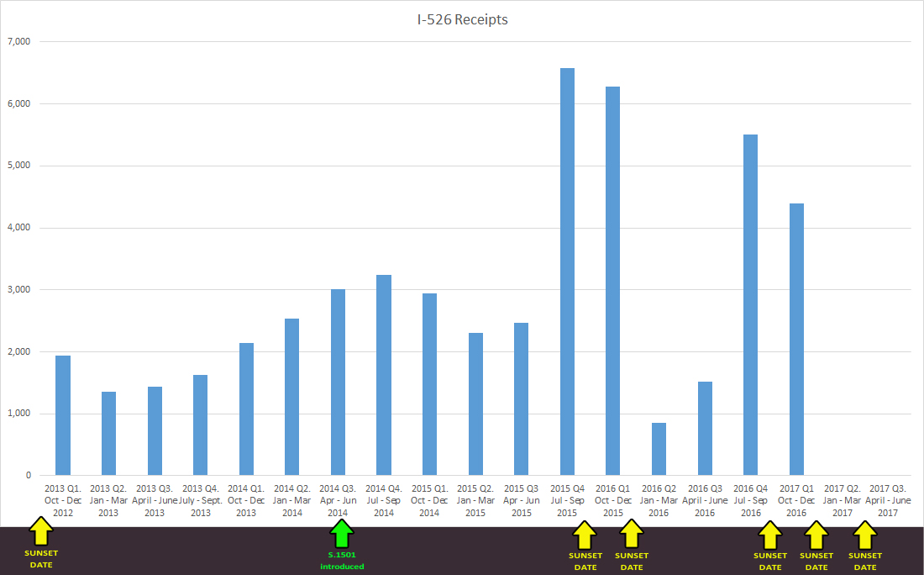This screenshot has height=575, width=924.
Task: Click the yellow sunset arrow below 2016 Q1
Action: [x=632, y=535]
